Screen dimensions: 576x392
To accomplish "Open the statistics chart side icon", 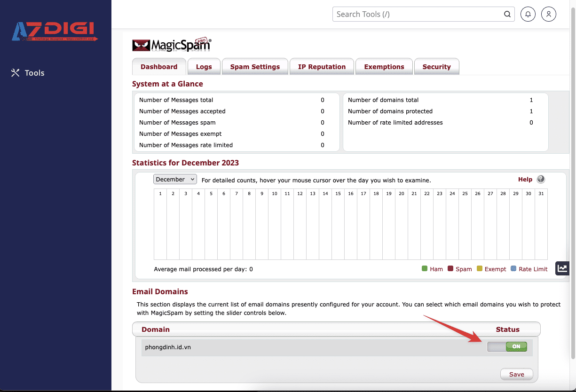I will click(562, 268).
